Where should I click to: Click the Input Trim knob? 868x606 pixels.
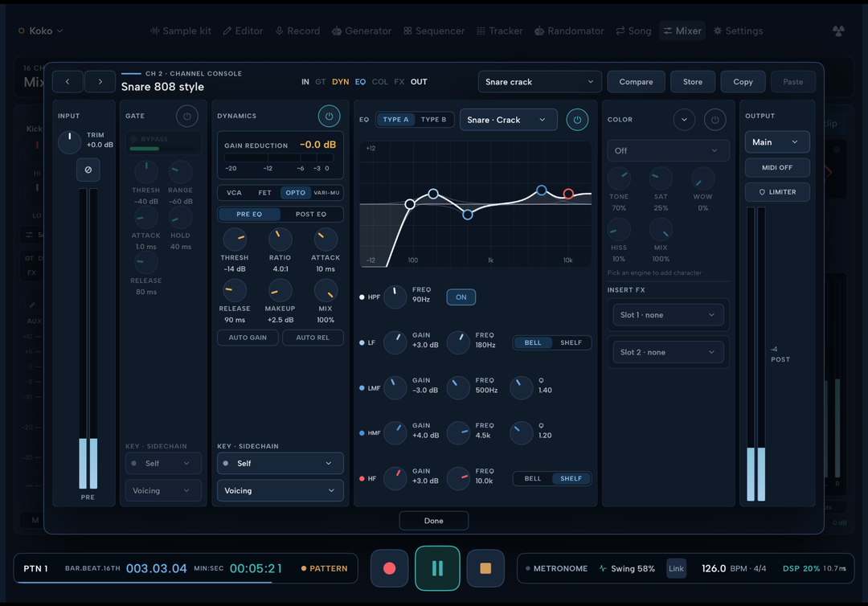[69, 142]
